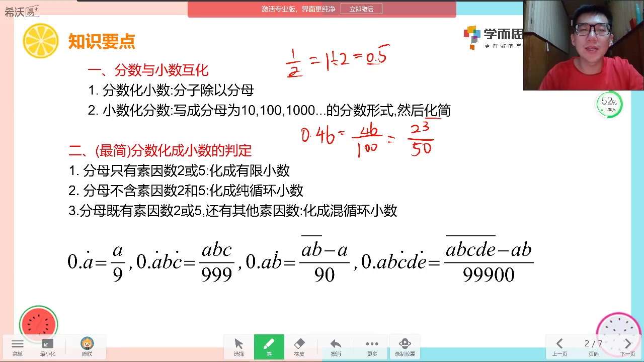Viewport: 644px width, 362px height.
Task: Activate the green 笔 pen tool
Action: coord(269,347)
